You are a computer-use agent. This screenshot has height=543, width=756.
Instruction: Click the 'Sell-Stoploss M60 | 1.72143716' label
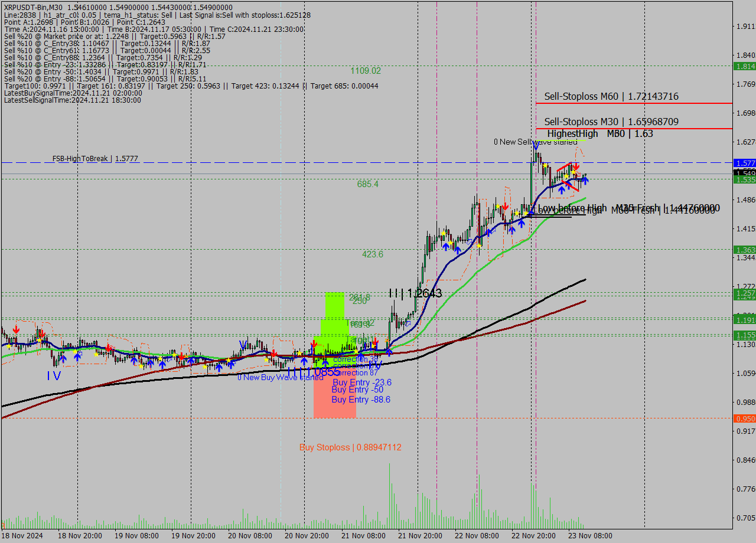tap(611, 96)
